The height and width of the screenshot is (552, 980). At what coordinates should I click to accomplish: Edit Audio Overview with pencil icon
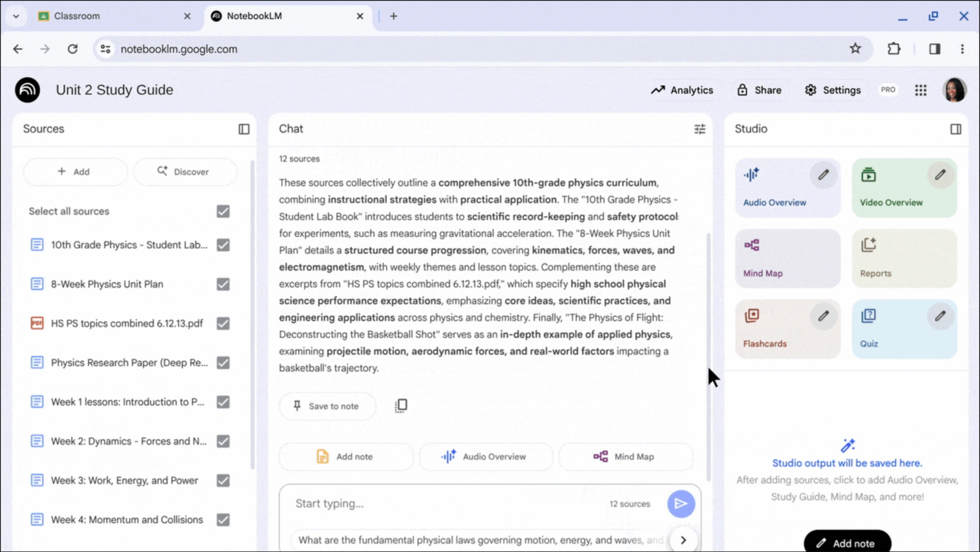tap(823, 175)
